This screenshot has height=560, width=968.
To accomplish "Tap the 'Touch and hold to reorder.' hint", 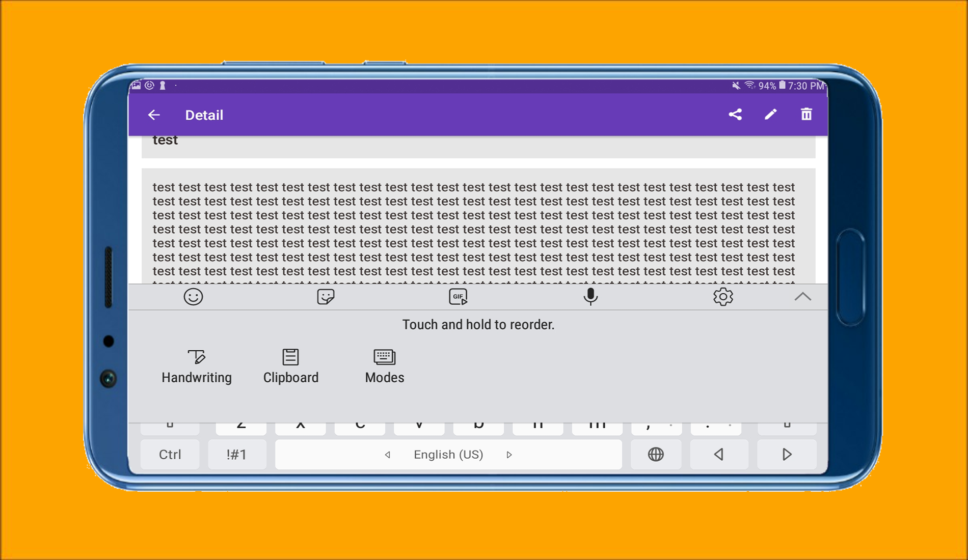I will (478, 325).
